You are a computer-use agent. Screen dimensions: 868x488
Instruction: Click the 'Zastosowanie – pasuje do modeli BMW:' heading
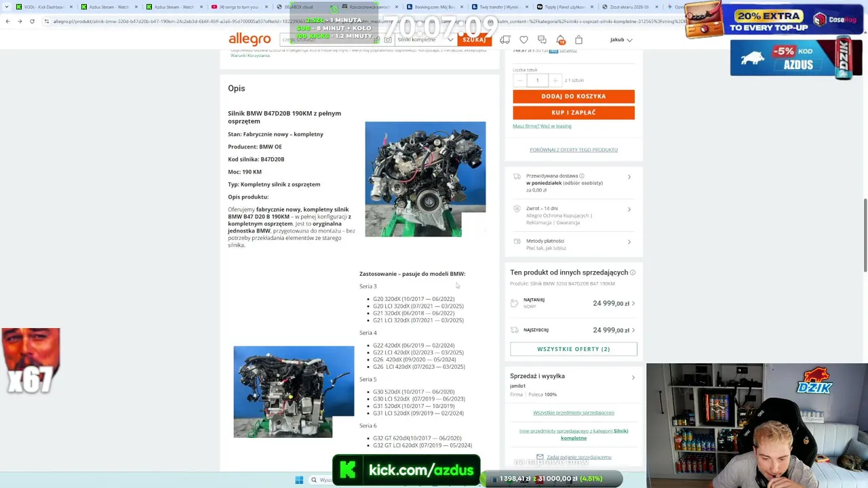(x=412, y=274)
